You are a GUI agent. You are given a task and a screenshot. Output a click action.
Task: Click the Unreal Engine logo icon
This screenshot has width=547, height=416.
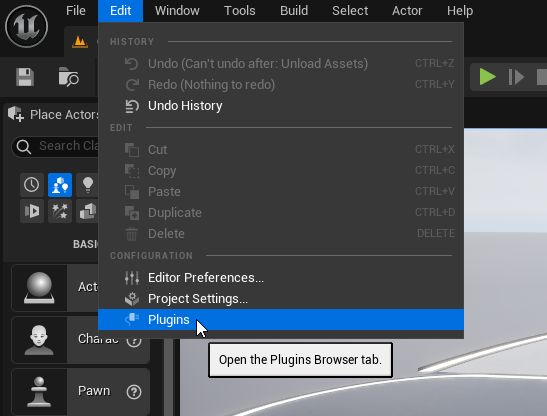tap(27, 27)
